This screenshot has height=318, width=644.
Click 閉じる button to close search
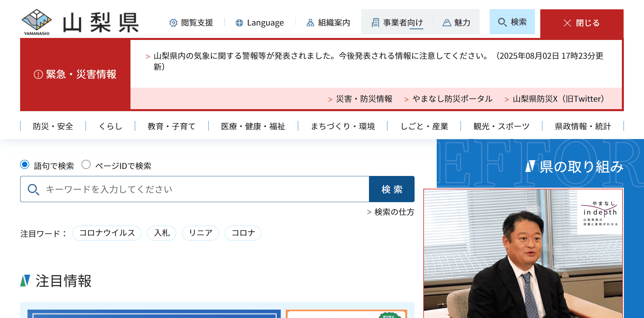582,23
